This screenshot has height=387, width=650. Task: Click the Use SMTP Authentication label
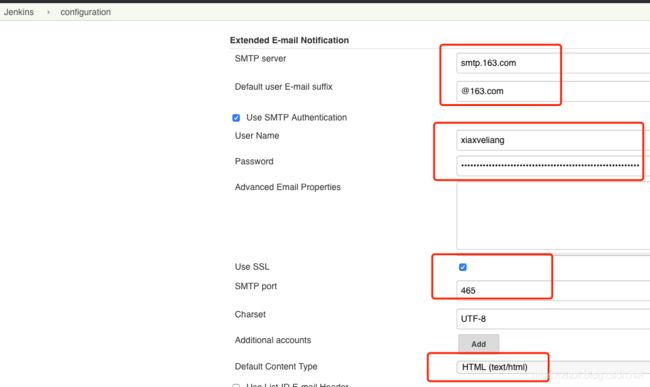point(296,117)
